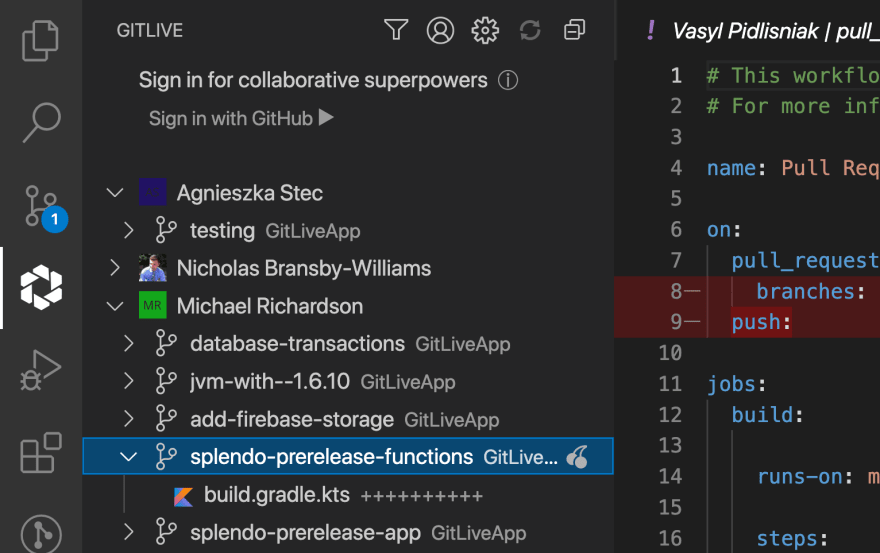This screenshot has width=880, height=553.
Task: Click the Nicholas Bransby-Williams name
Action: [x=304, y=268]
